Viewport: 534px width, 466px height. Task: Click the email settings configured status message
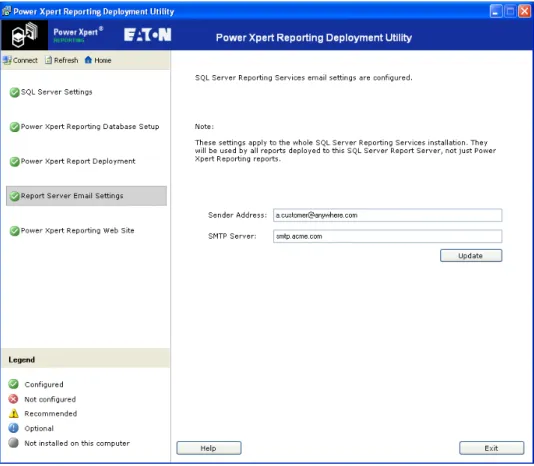click(x=303, y=78)
